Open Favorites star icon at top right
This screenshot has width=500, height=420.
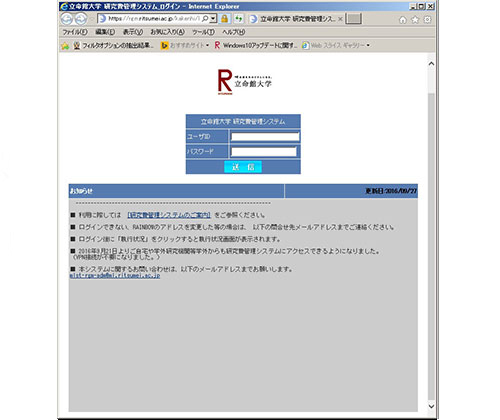[x=415, y=20]
